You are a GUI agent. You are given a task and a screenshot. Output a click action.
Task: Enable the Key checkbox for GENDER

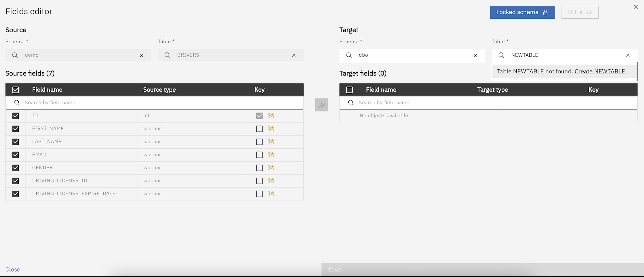click(x=259, y=168)
